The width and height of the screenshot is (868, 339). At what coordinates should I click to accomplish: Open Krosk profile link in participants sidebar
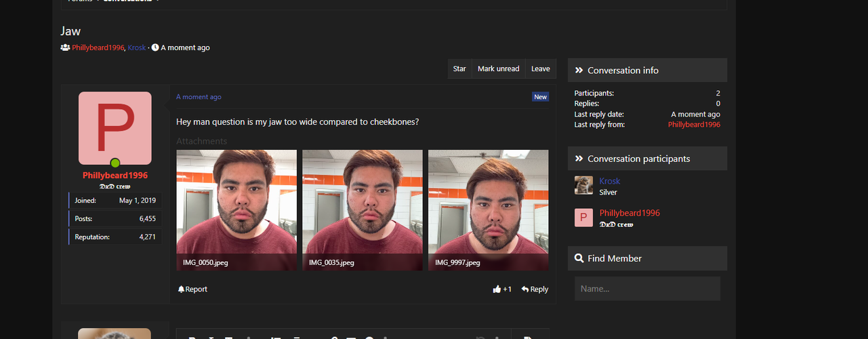[x=610, y=181]
